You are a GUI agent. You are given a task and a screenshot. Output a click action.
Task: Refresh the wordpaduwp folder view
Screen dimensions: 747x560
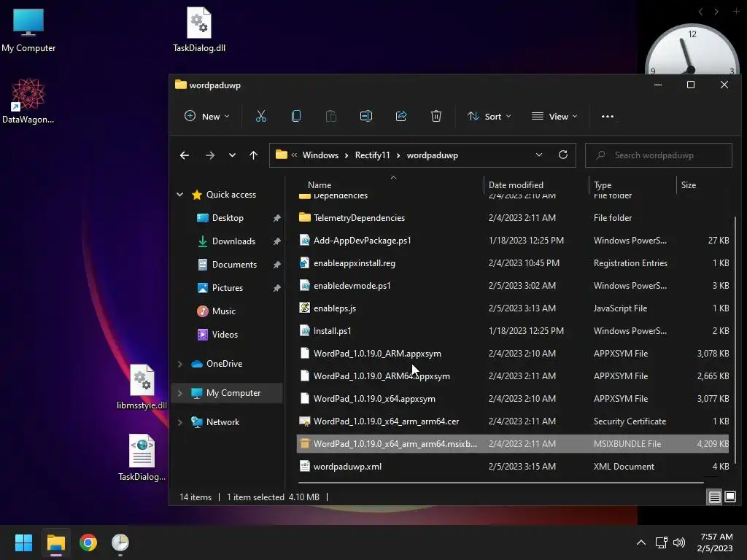(563, 155)
